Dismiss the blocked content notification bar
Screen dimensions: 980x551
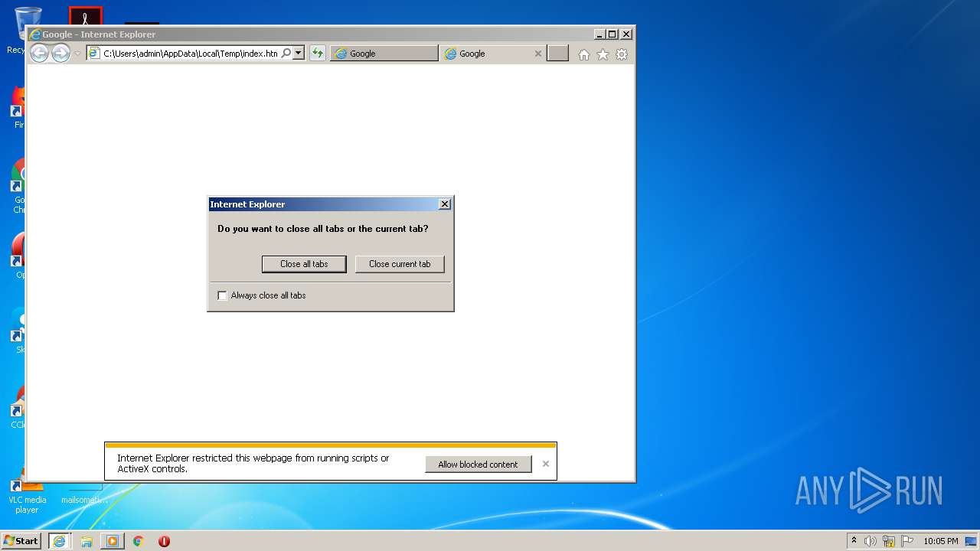point(546,464)
